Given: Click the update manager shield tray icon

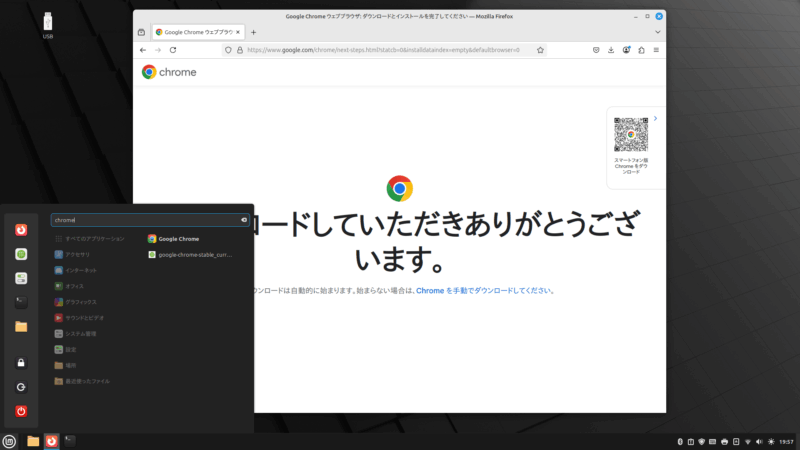Looking at the screenshot, I should 702,442.
